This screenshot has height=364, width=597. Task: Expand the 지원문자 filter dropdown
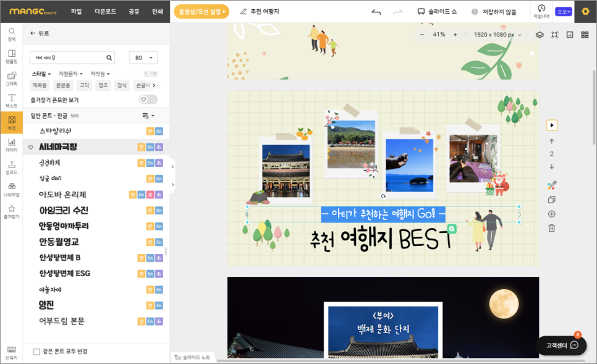click(70, 74)
